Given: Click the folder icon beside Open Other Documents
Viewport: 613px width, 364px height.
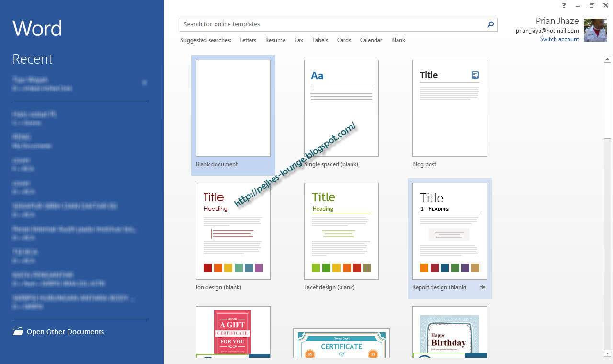Looking at the screenshot, I should [18, 331].
